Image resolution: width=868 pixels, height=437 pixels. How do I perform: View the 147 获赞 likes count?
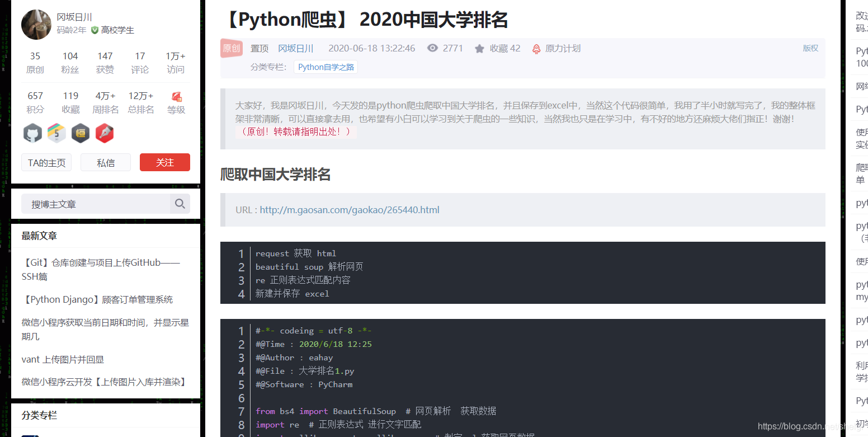pyautogui.click(x=105, y=63)
